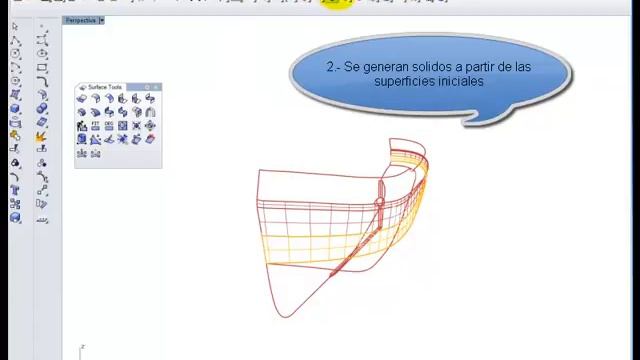
Task: Choose the Shrink trimmed surface tool
Action: click(x=122, y=126)
